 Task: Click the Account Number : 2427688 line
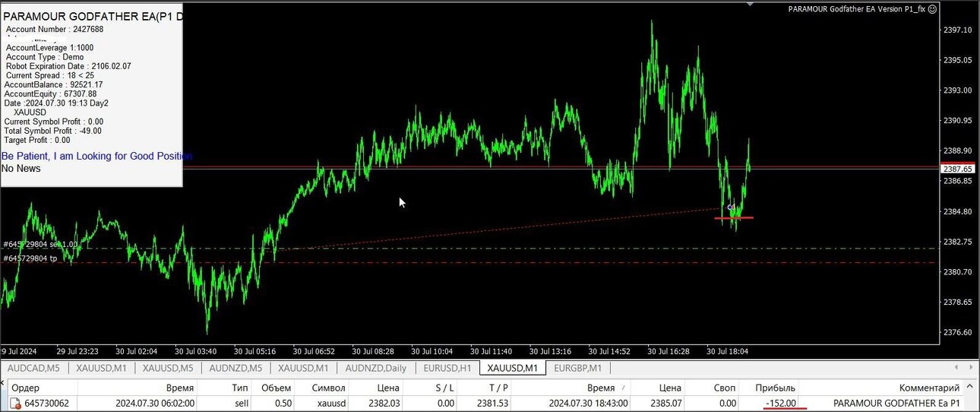(x=55, y=29)
